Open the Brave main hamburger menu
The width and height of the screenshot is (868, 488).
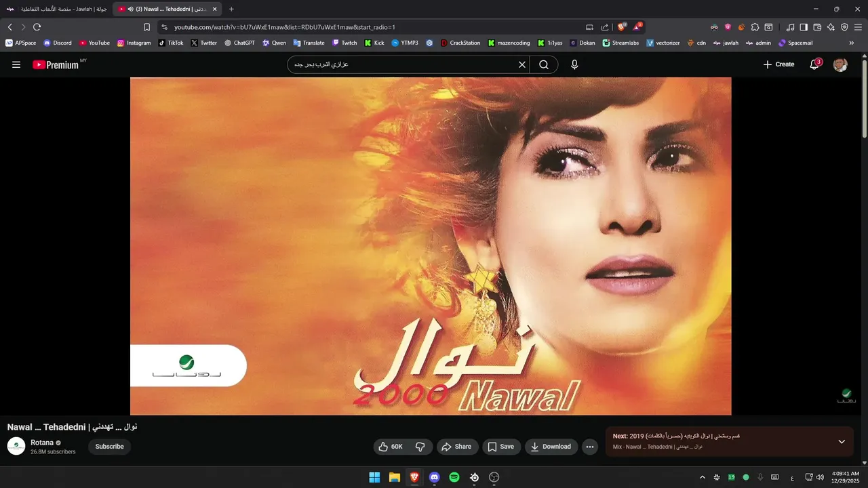(859, 27)
